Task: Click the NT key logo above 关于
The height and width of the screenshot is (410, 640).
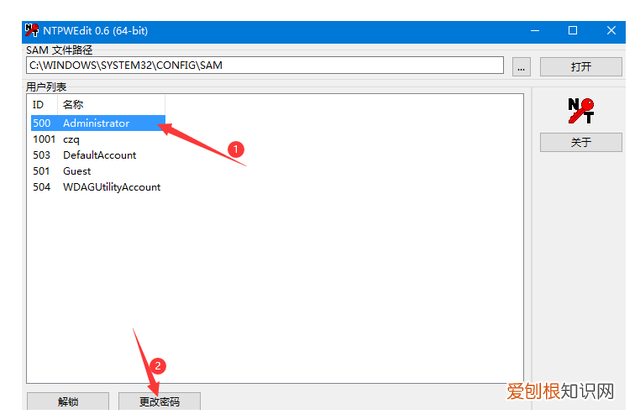Action: tap(581, 111)
